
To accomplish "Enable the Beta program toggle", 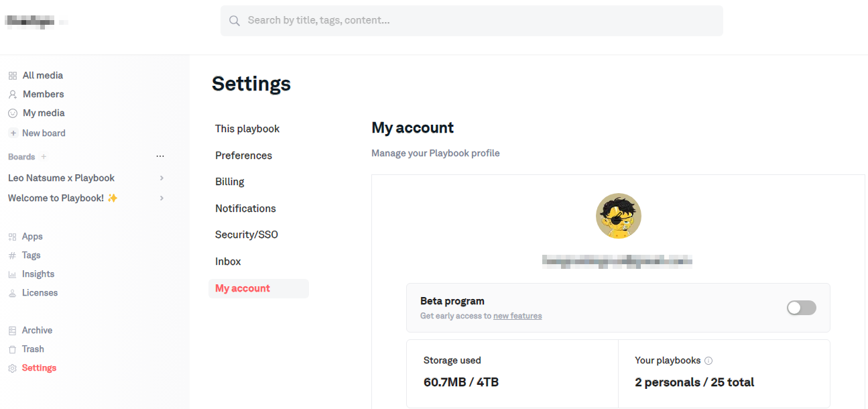I will 801,308.
